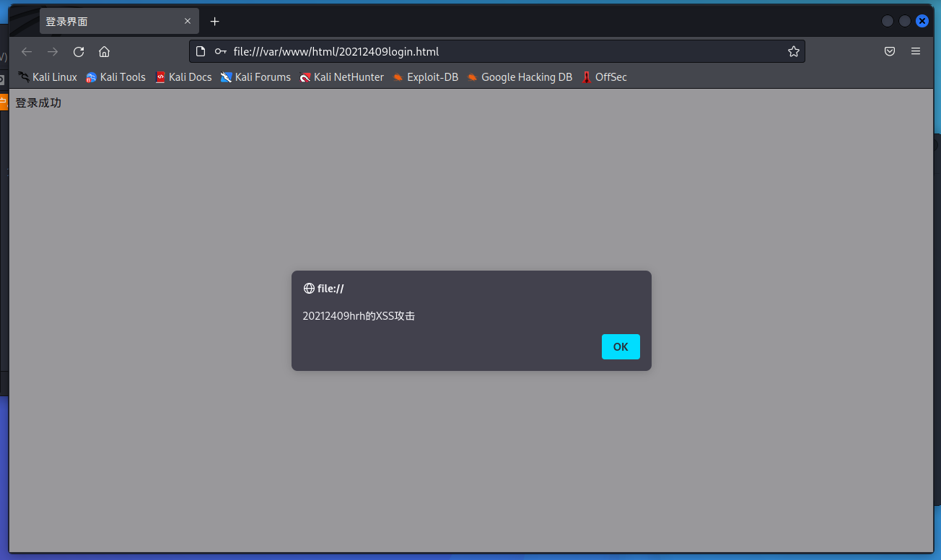This screenshot has width=941, height=560.
Task: Open the Kali NetHunter bookmark
Action: 342,77
